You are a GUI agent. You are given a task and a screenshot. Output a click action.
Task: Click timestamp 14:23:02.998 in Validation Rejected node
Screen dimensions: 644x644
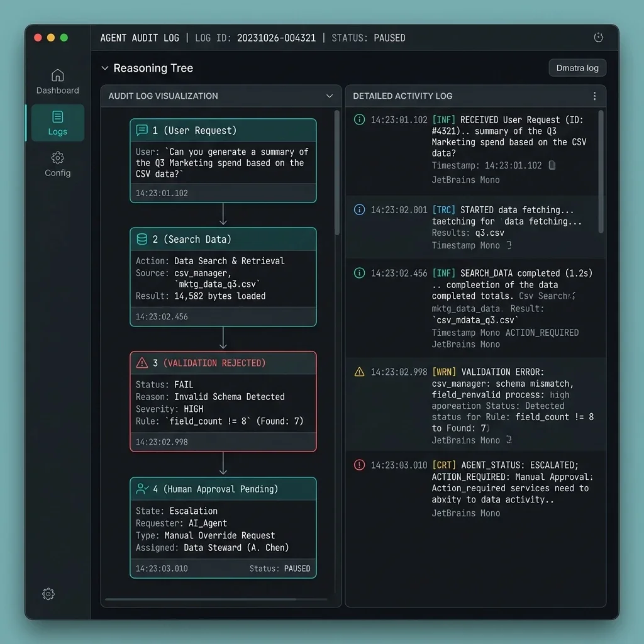point(162,442)
